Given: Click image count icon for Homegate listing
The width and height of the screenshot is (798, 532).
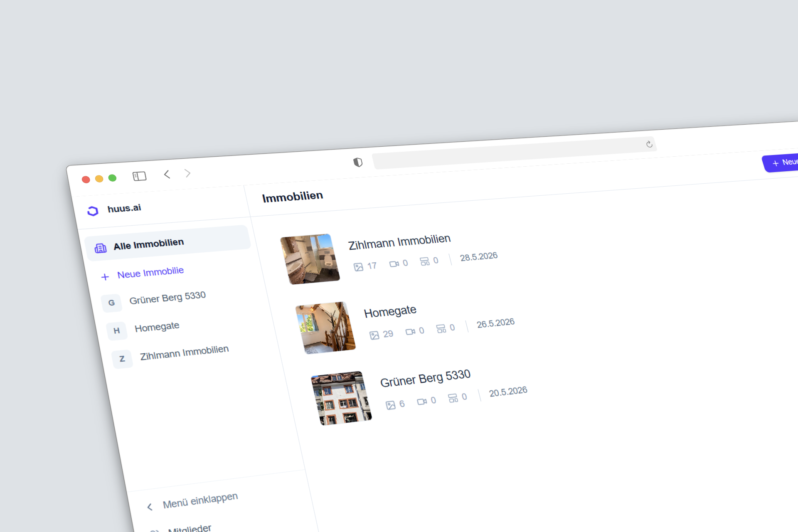Looking at the screenshot, I should [x=374, y=335].
